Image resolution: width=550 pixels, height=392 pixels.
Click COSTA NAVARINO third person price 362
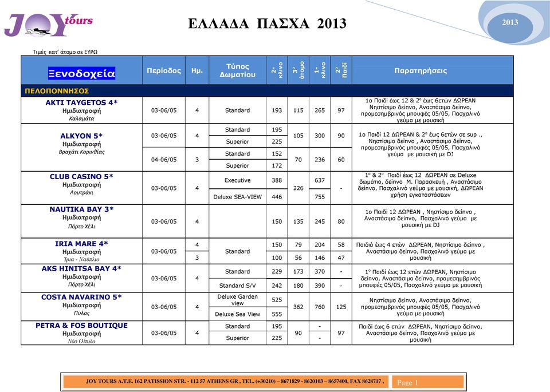pos(298,307)
